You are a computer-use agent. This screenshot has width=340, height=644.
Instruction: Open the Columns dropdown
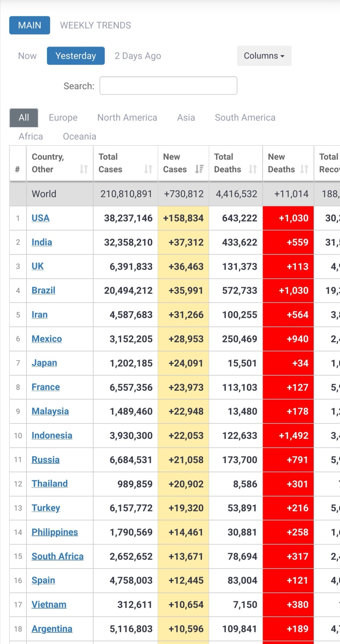264,56
